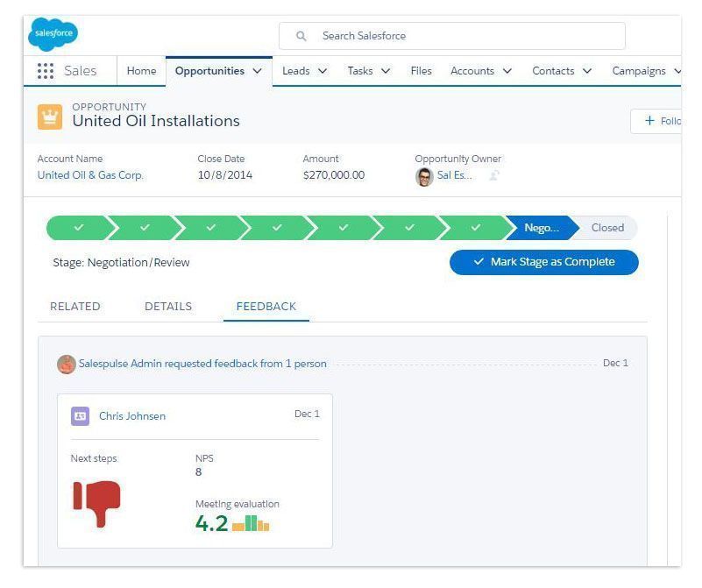The width and height of the screenshot is (702, 588).
Task: Click the meeting evaluation bar chart
Action: (251, 523)
